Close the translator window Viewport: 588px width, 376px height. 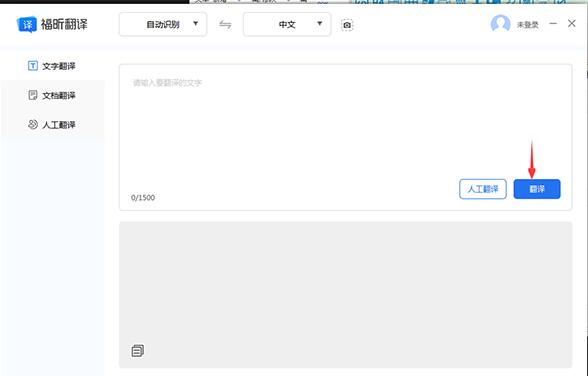pos(572,24)
